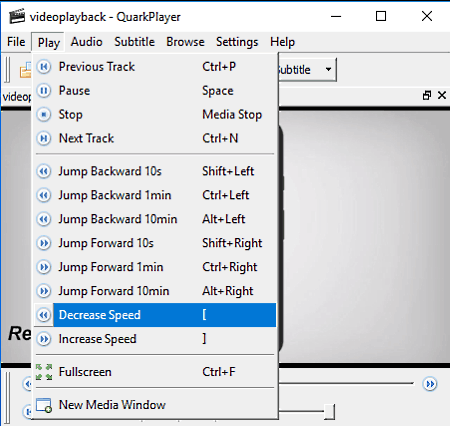450x426 pixels.
Task: Click the volume slider handle
Action: click(x=329, y=412)
